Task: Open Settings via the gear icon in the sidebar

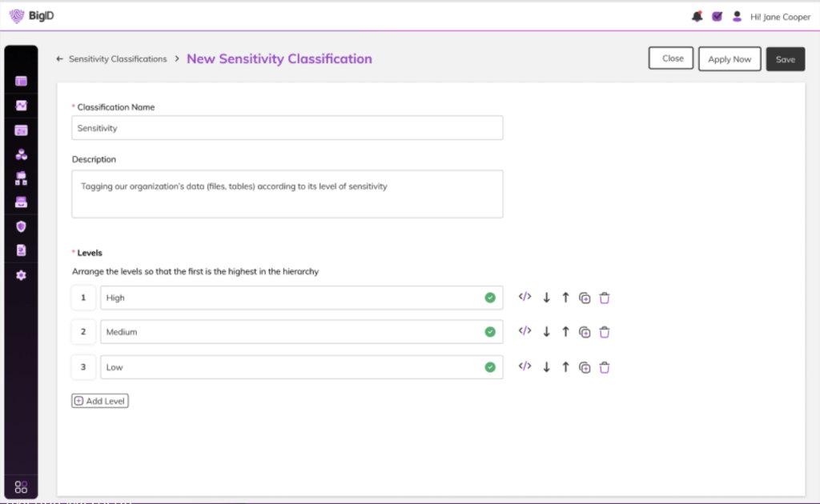Action: click(x=21, y=275)
